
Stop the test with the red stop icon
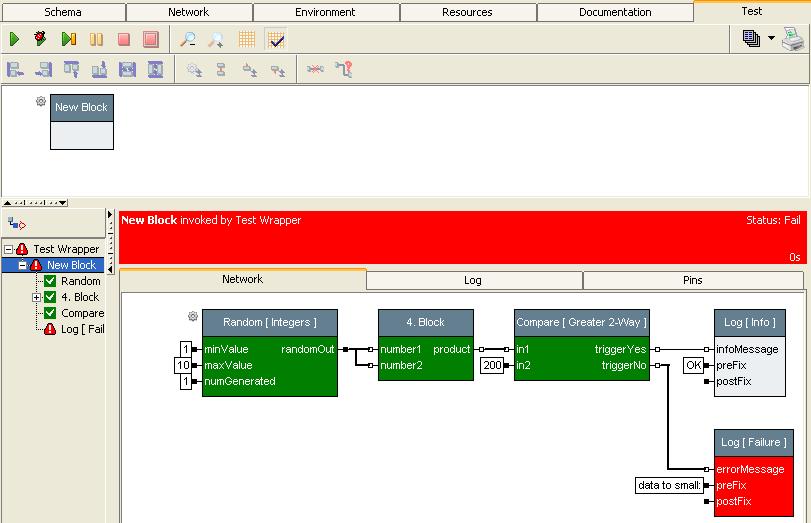coord(124,40)
